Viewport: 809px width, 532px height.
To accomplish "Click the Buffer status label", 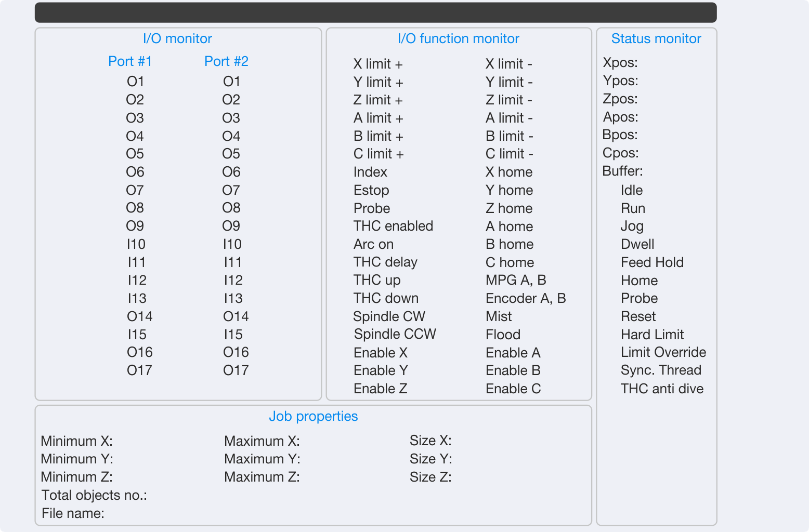I will [622, 171].
